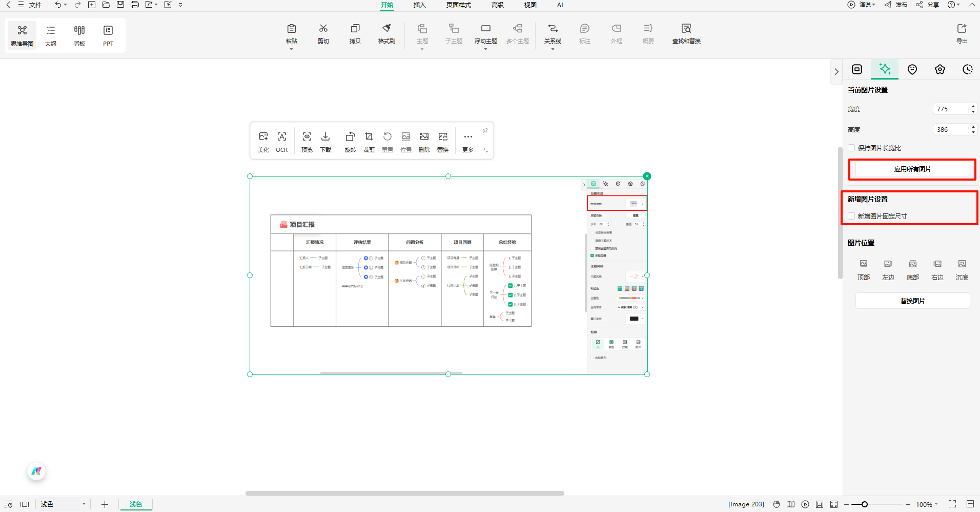Run OCR on the selected image
Image resolution: width=980 pixels, height=512 pixels.
282,142
